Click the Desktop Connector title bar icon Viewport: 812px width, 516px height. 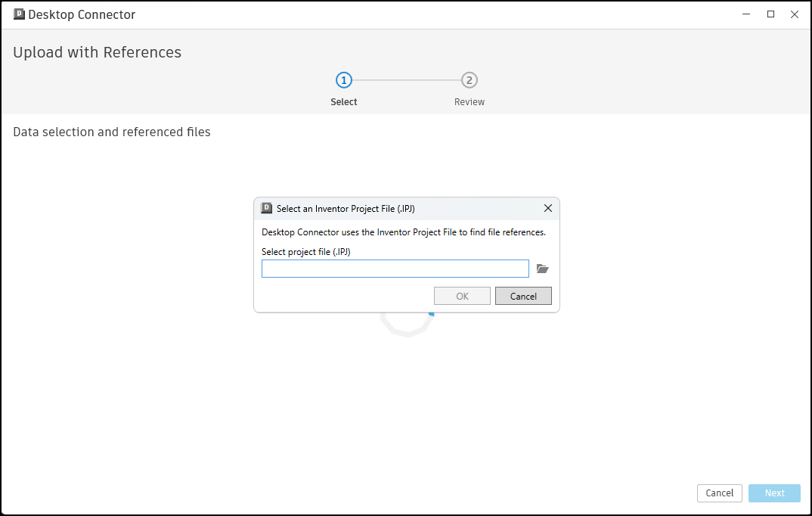19,14
